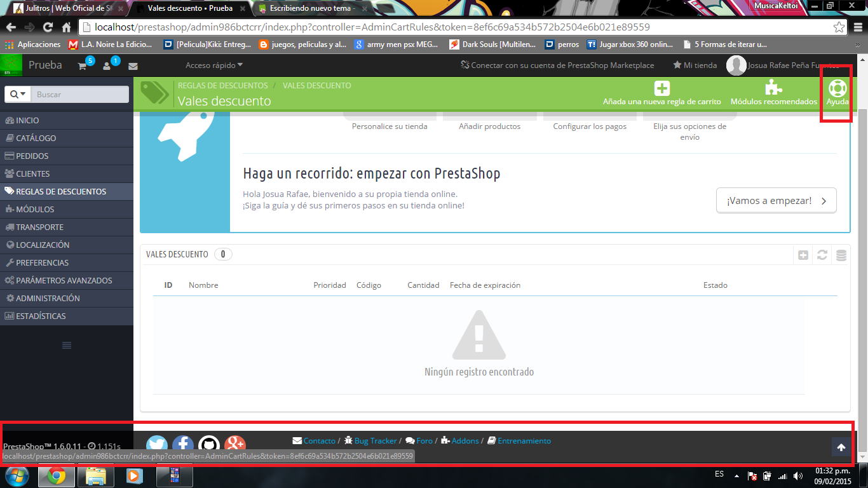868x488 pixels.
Task: Expand the Acceso rápido dropdown
Action: click(x=214, y=65)
